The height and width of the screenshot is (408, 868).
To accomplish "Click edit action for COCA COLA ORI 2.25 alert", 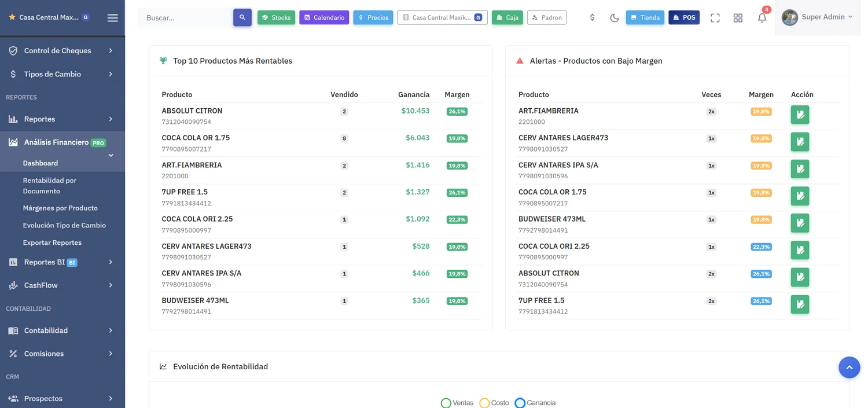I will coord(800,250).
